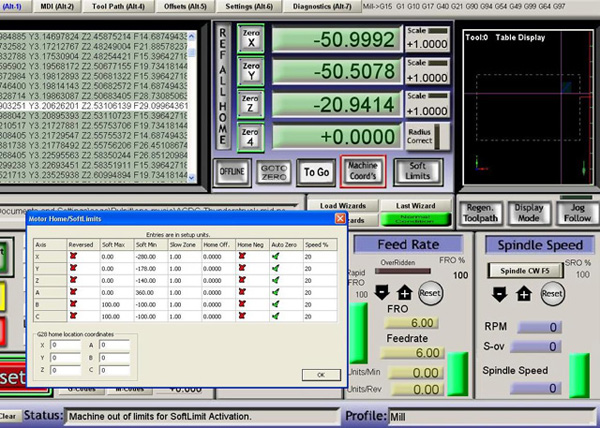
Task: Click the G28 home Y coordinate field
Action: coord(65,358)
